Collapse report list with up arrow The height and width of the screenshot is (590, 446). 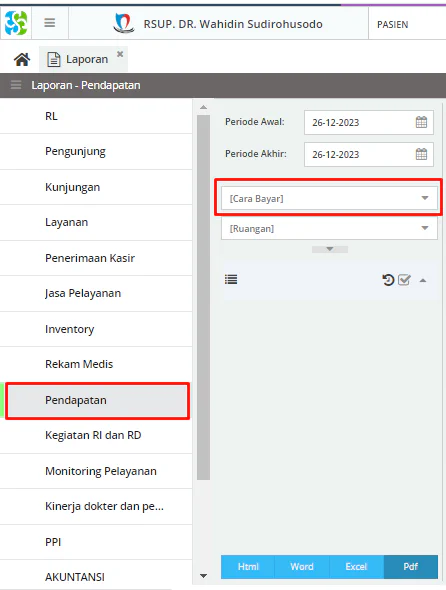[423, 280]
